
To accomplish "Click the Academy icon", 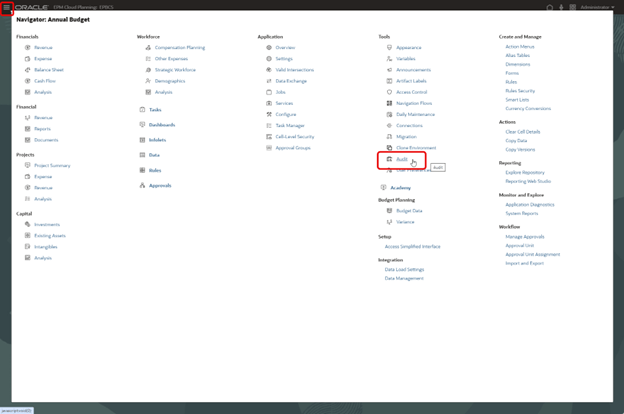I will [x=383, y=187].
